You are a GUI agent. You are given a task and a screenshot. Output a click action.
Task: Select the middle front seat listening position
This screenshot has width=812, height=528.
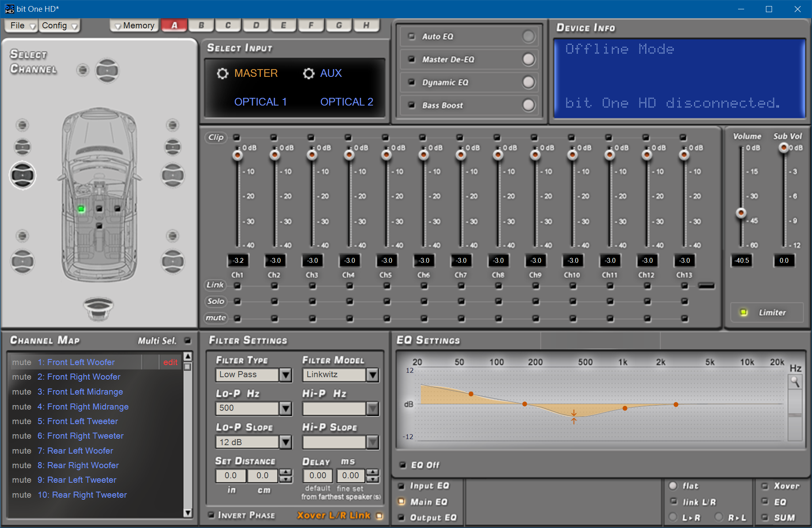tap(99, 209)
